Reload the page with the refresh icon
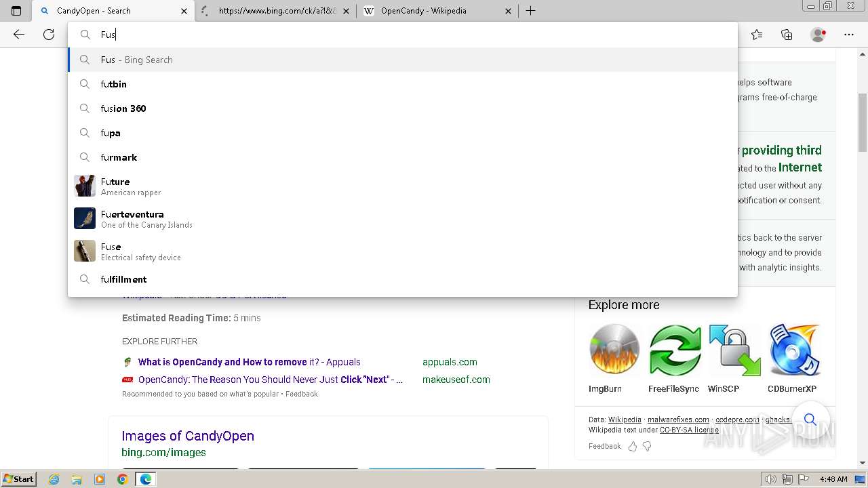The image size is (868, 488). click(x=49, y=35)
